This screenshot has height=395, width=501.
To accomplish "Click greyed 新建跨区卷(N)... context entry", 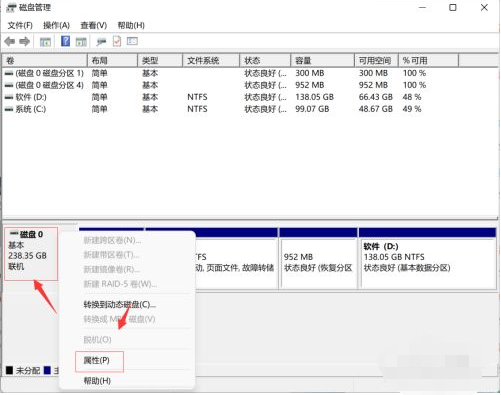I will [x=112, y=240].
